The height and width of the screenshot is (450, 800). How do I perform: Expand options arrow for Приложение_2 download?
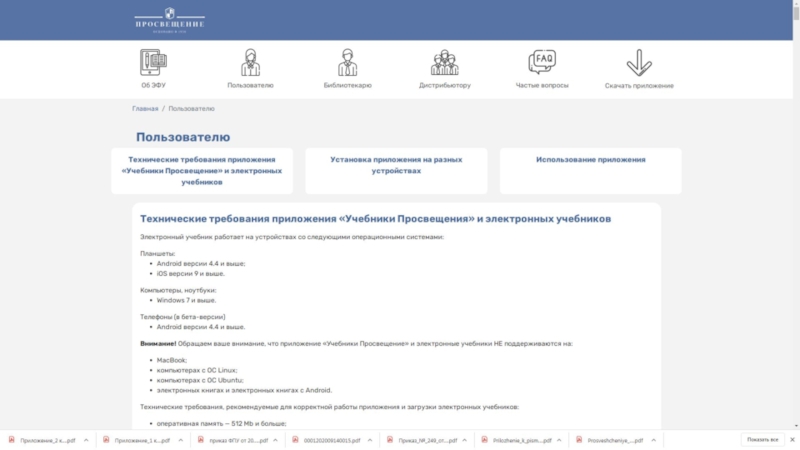point(86,440)
